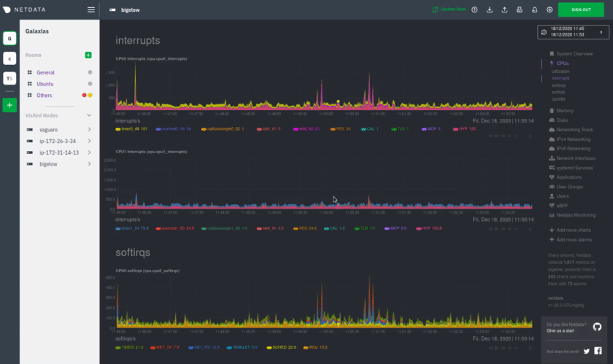
Task: Open the IPv4 Networking section
Action: pos(573,139)
